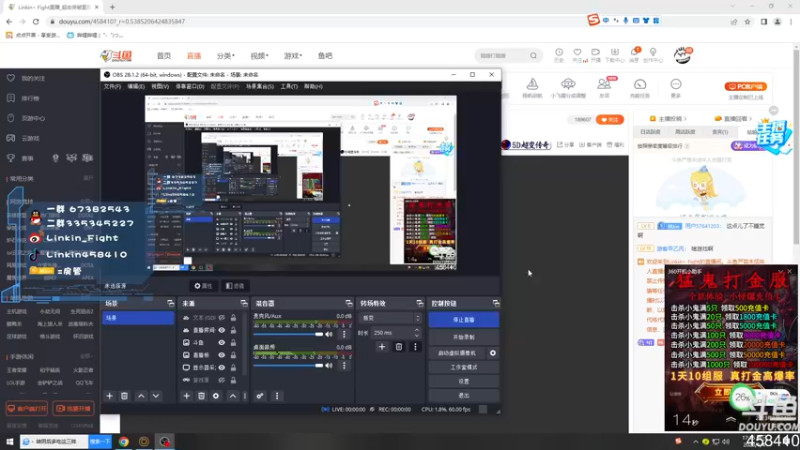Add a new scene in OBS Scenes panel
The height and width of the screenshot is (450, 800).
click(109, 396)
